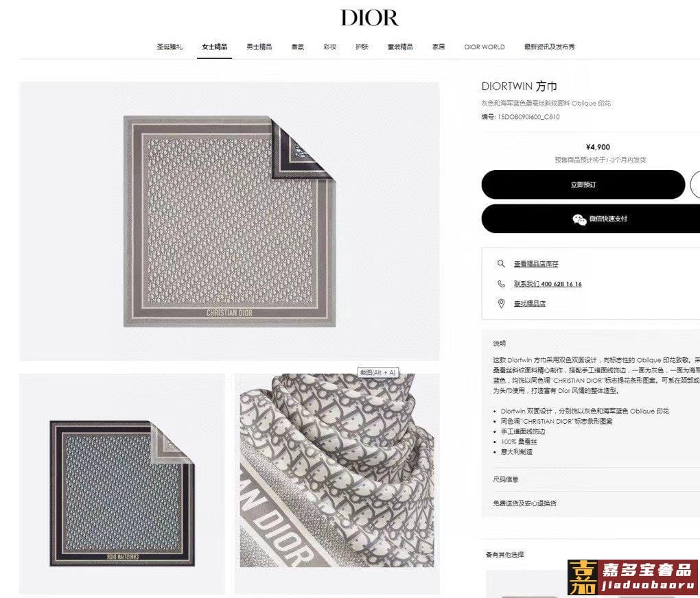
Task: Click the phone icon beside contact number
Action: (501, 284)
